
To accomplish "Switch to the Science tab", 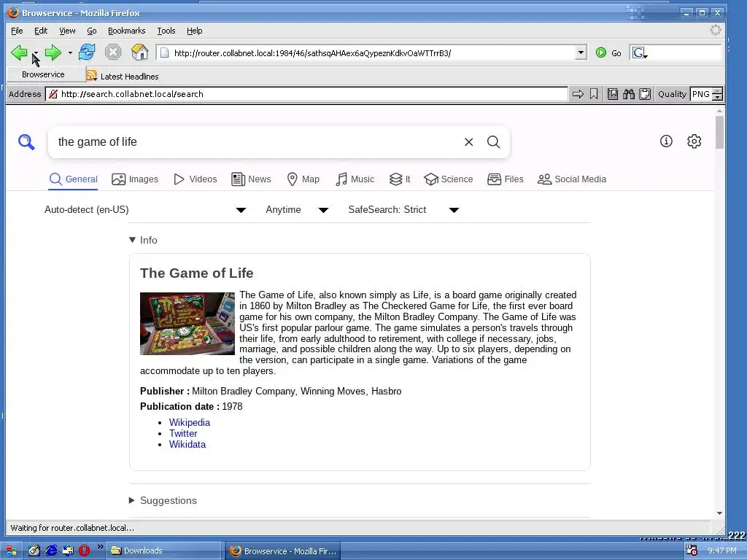I will pyautogui.click(x=449, y=179).
